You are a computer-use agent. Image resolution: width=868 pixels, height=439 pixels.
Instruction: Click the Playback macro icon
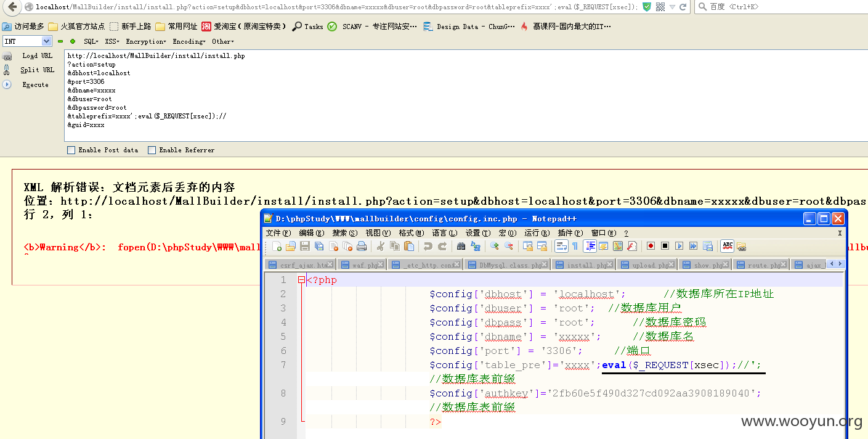point(679,246)
